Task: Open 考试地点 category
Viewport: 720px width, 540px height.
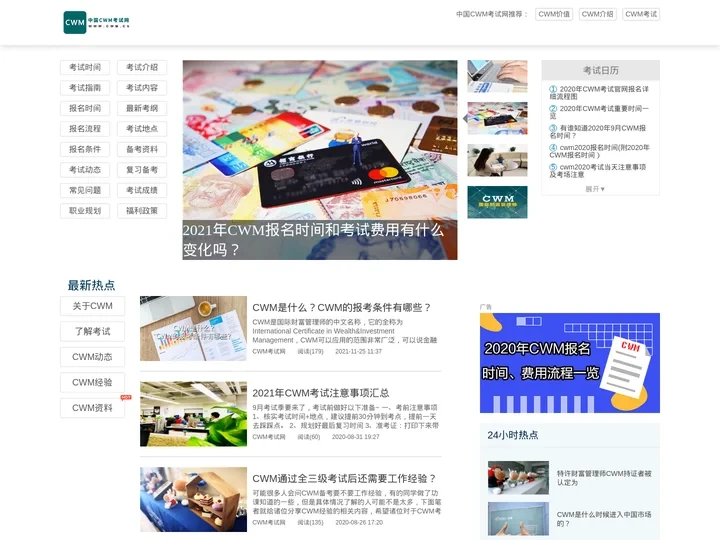Action: 142,129
